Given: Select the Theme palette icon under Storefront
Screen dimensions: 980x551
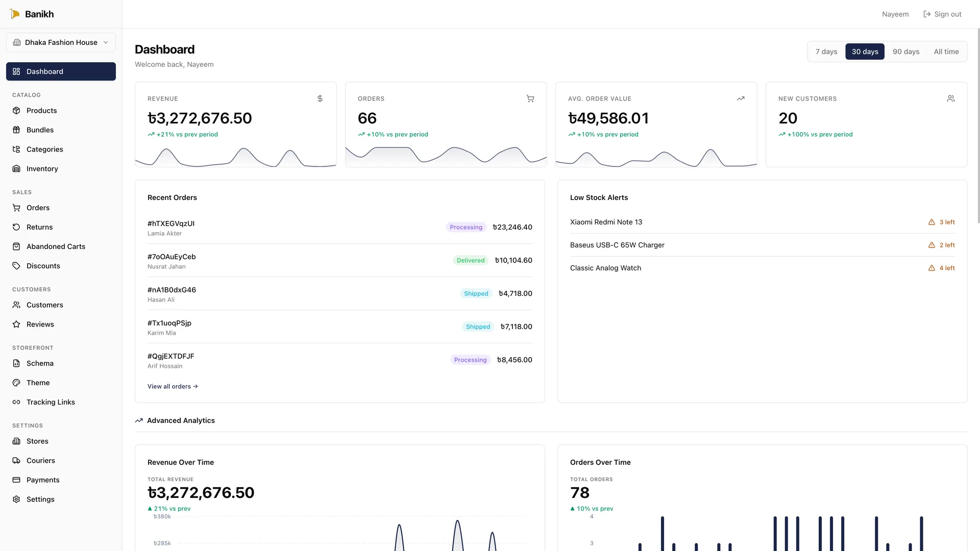Looking at the screenshot, I should (16, 383).
